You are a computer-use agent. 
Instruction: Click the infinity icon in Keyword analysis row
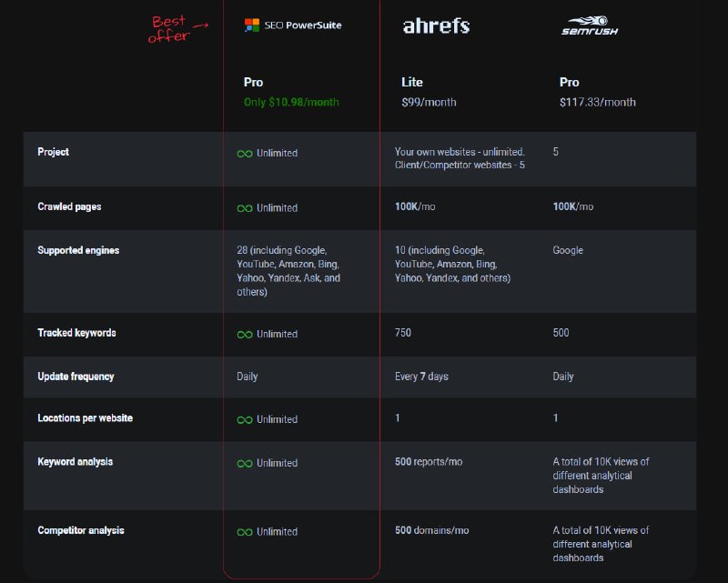tap(245, 464)
